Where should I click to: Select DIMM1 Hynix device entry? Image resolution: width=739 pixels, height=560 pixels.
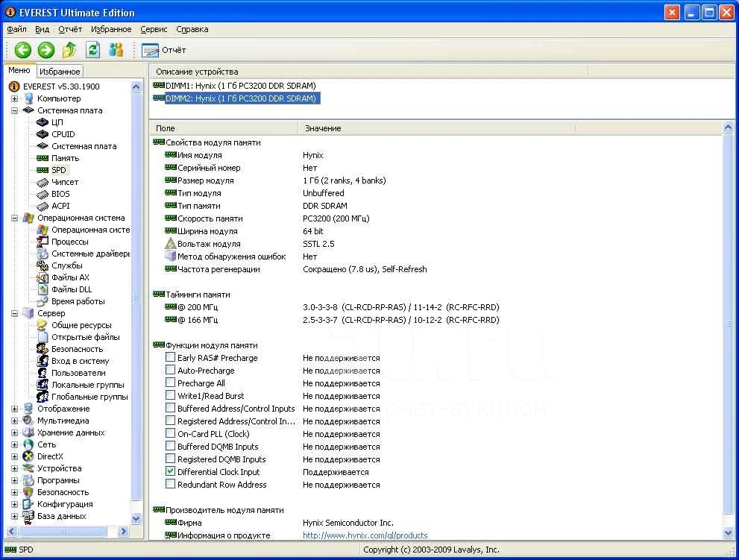tap(240, 86)
